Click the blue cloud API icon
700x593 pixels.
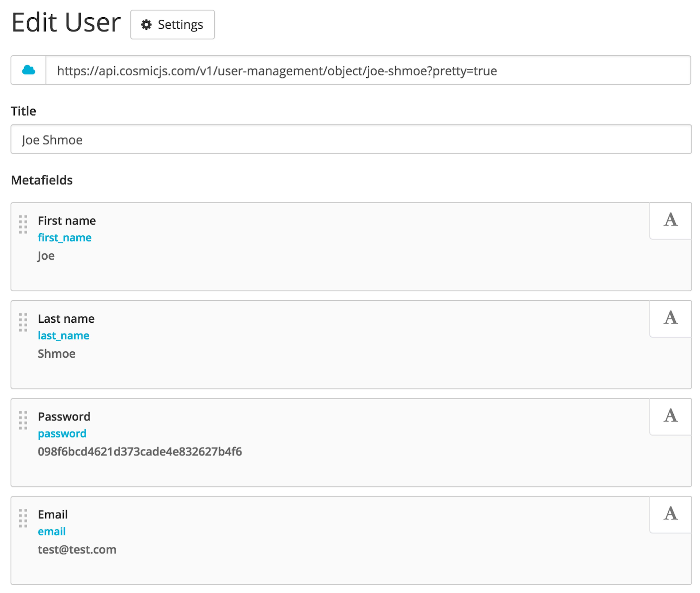[x=29, y=70]
